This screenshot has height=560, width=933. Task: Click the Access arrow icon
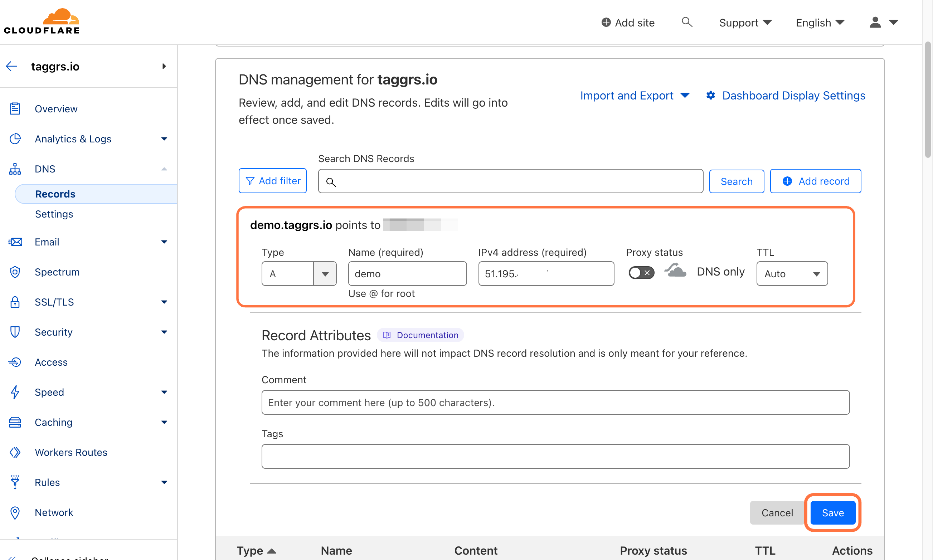tap(15, 362)
